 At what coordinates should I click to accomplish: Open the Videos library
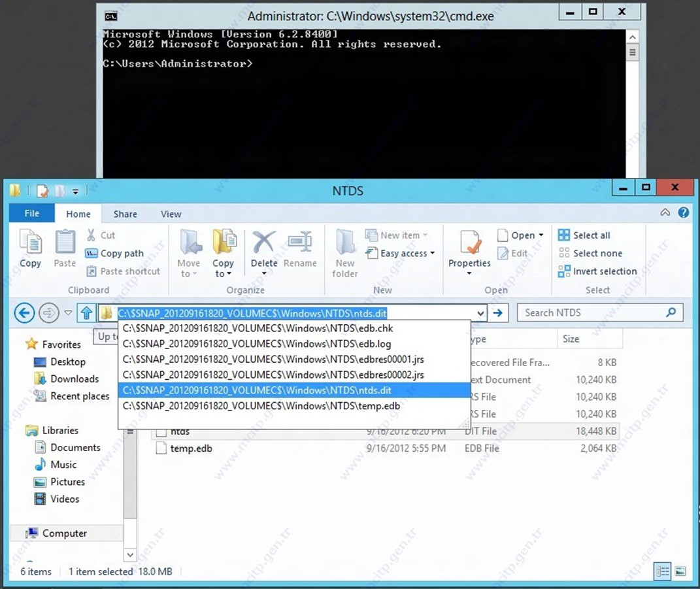(x=57, y=499)
